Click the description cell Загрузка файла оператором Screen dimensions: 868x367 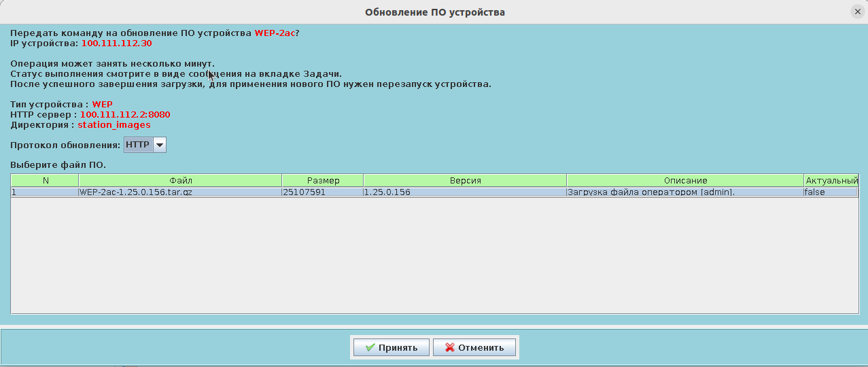coord(685,192)
